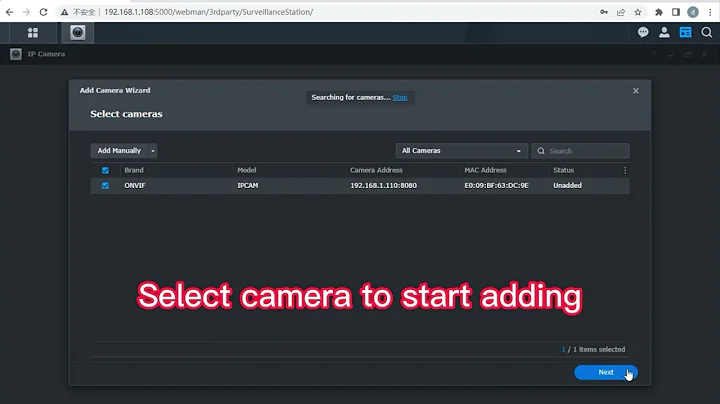This screenshot has width=720, height=404.
Task: Open the All Cameras filter dropdown
Action: coord(461,151)
